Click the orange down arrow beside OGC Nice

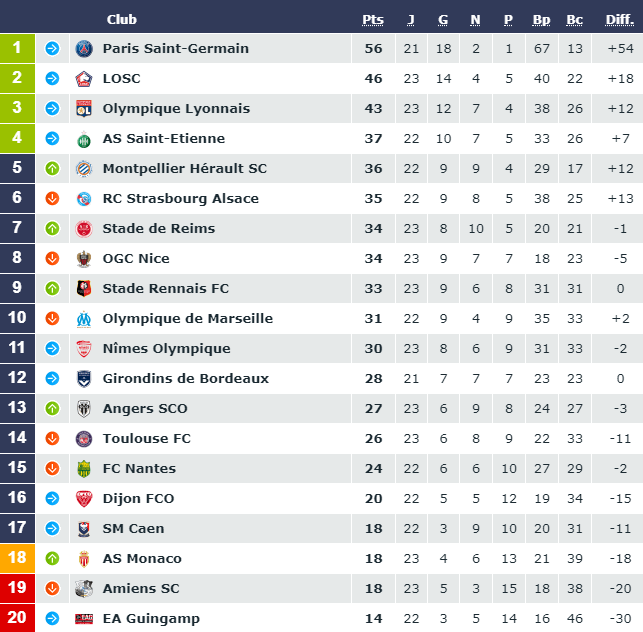point(52,258)
